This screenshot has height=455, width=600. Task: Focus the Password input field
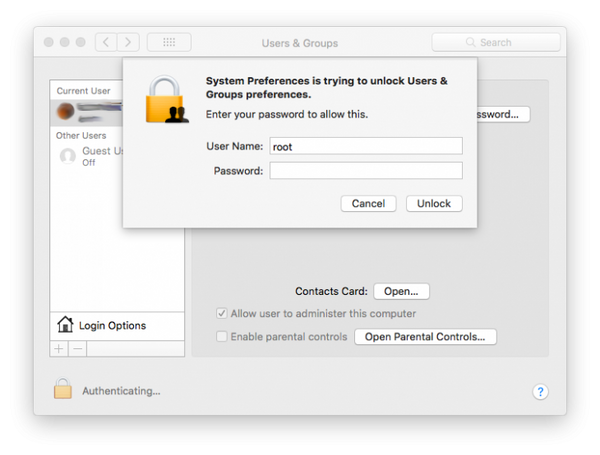click(366, 171)
